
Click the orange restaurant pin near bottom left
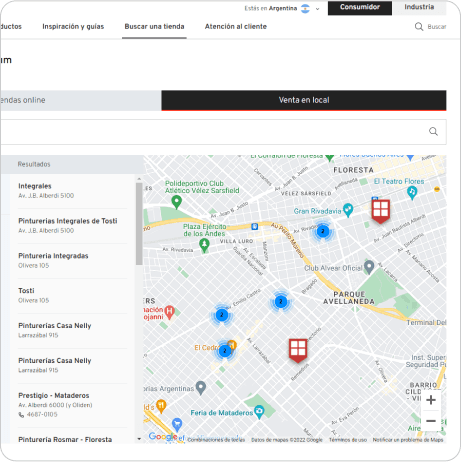pos(161,406)
